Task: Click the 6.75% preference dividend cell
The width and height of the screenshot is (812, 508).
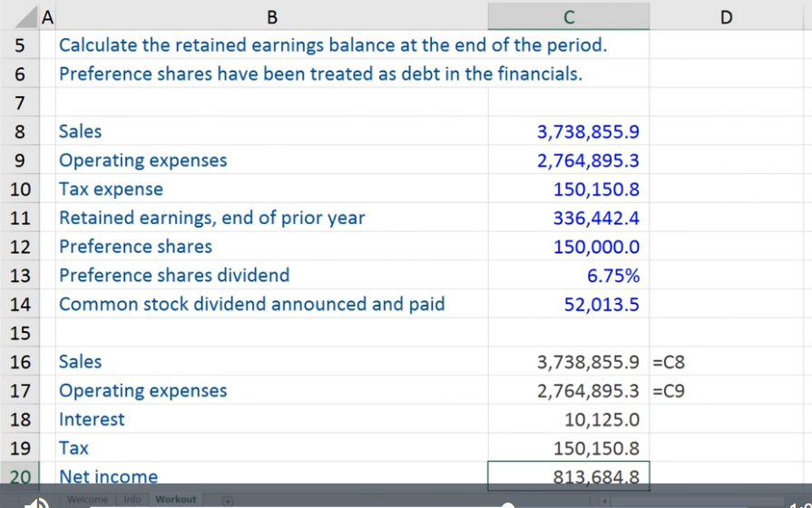Action: coord(568,276)
